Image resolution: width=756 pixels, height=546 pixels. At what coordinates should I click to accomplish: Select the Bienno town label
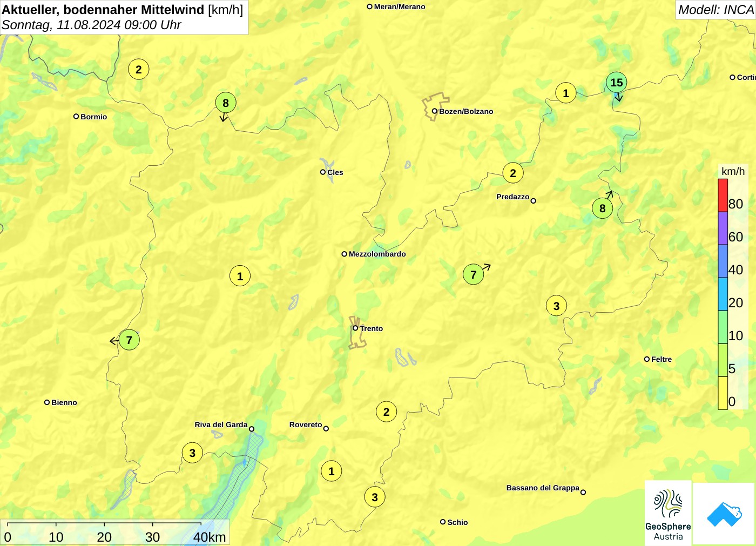pos(64,402)
